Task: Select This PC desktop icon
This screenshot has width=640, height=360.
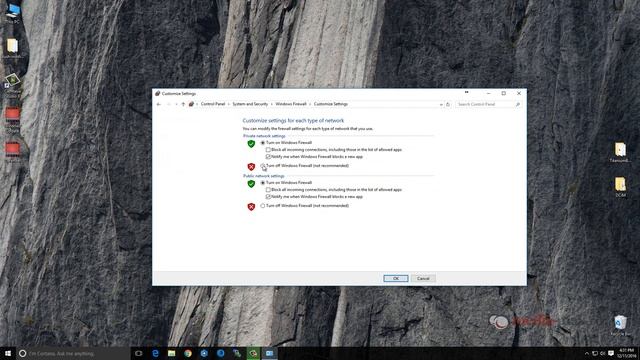Action: click(x=13, y=13)
